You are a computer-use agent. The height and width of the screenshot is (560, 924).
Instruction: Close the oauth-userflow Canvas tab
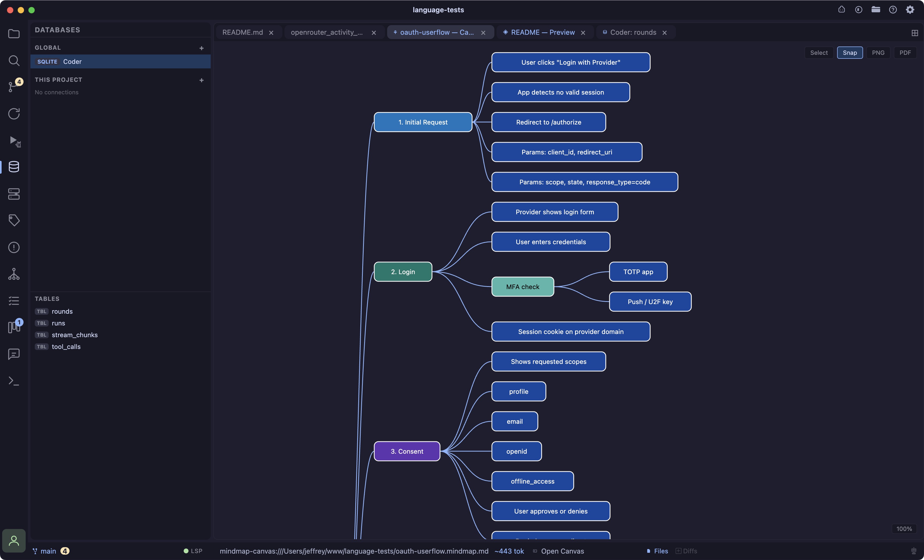tap(483, 33)
